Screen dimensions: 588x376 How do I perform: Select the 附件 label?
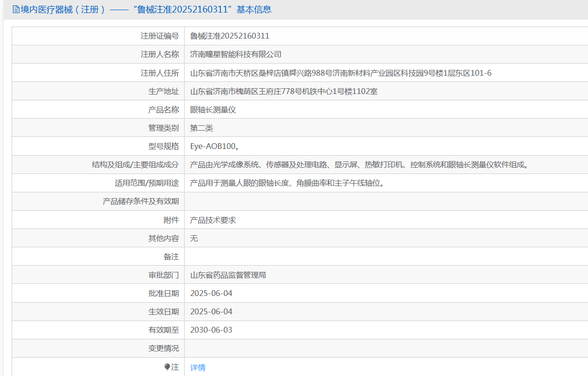click(171, 220)
